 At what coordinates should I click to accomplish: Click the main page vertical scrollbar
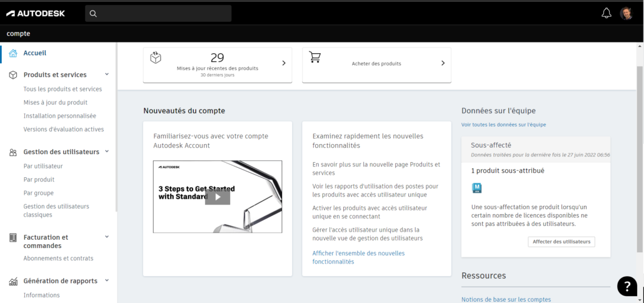[x=640, y=158]
